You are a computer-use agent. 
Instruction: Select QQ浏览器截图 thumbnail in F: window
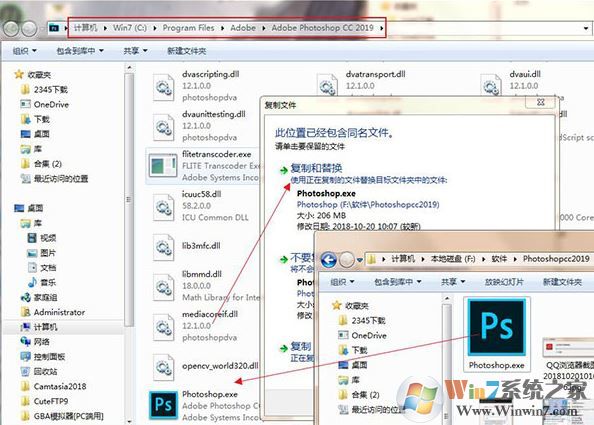(x=568, y=347)
